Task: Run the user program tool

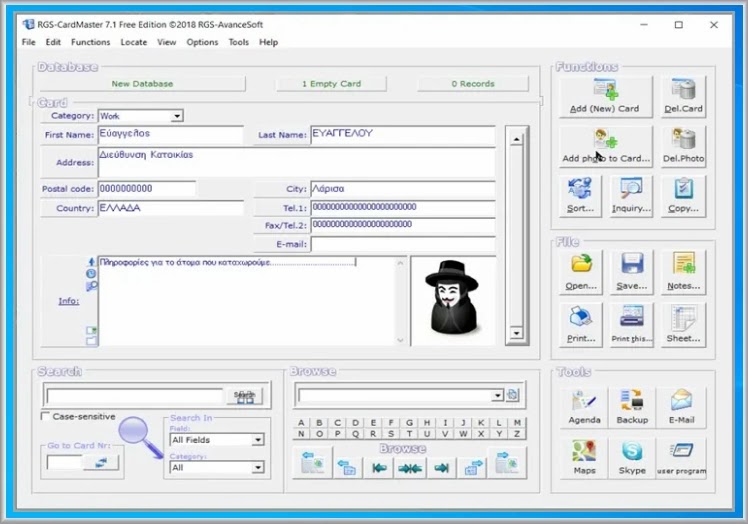Action: coord(681,458)
